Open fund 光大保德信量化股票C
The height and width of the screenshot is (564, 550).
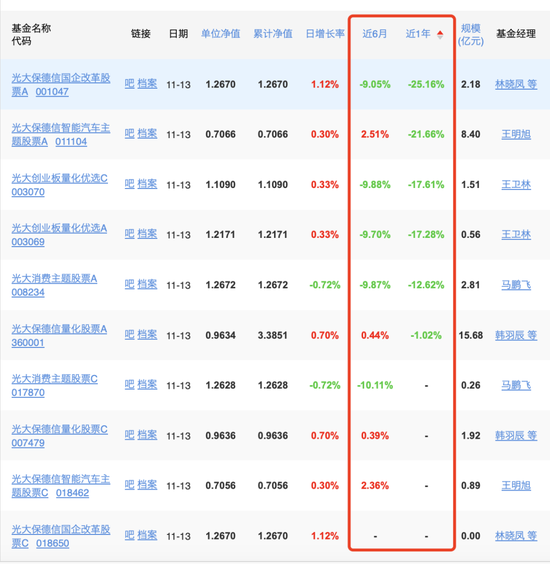point(59,429)
